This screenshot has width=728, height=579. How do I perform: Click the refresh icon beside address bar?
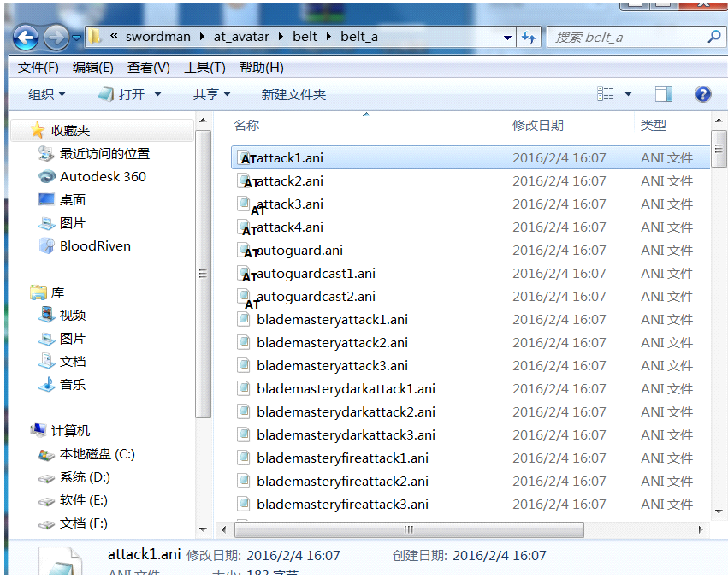[x=529, y=38]
